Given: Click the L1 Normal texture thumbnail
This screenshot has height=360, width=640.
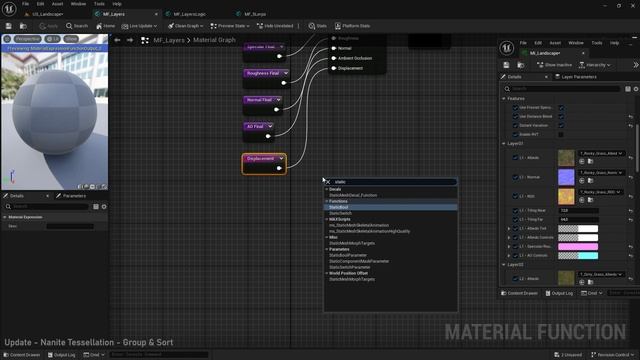Looking at the screenshot, I should (x=566, y=178).
